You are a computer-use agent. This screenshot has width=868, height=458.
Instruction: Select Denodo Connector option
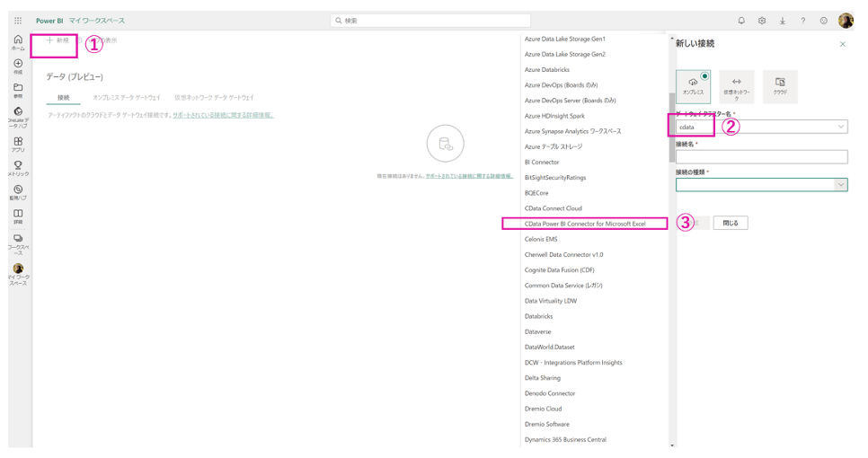tap(550, 393)
